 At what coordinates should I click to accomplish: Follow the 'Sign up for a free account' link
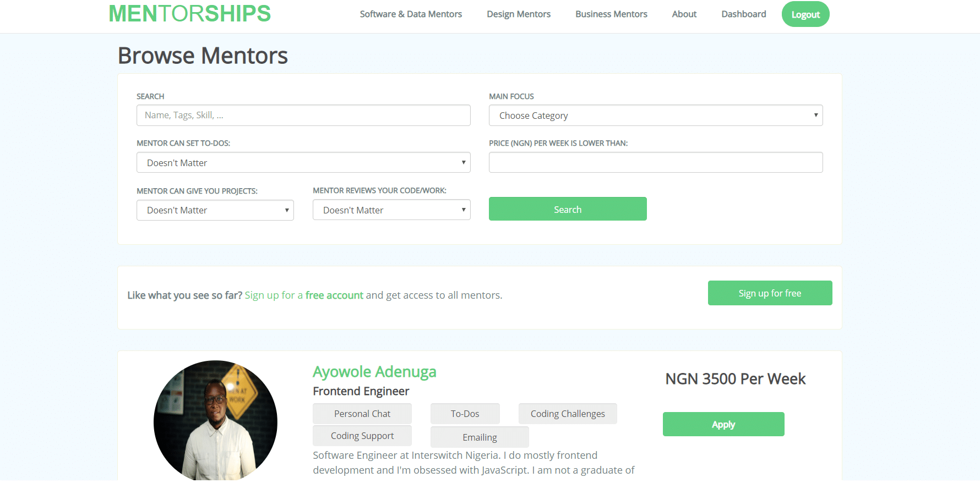pyautogui.click(x=304, y=295)
